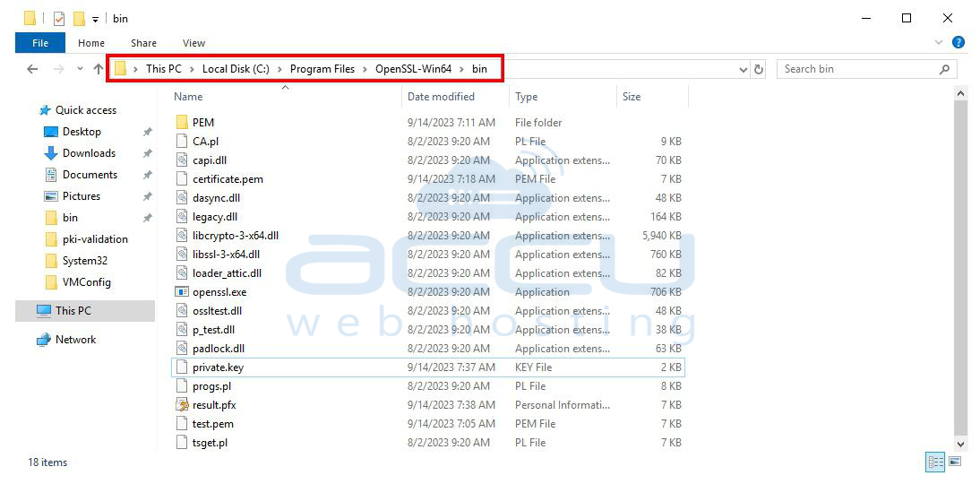Open the Share ribbon tab
980x484 pixels.
[143, 43]
